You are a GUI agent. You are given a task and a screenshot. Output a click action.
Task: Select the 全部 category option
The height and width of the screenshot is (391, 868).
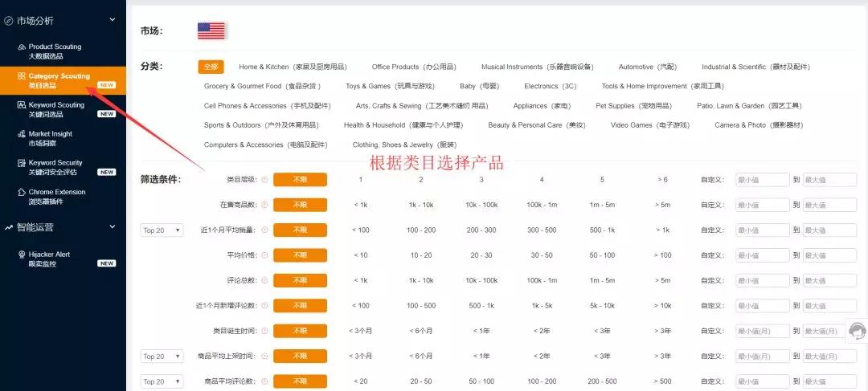[211, 67]
